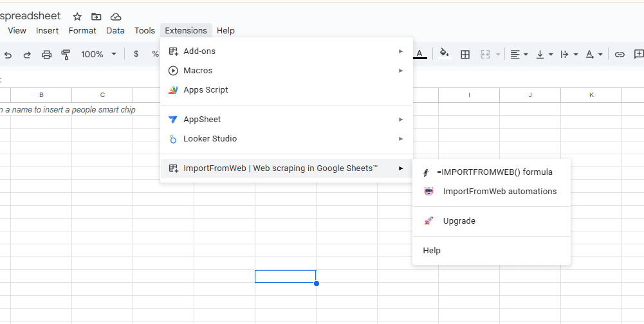Select column J header
This screenshot has width=644, height=324.
530,95
